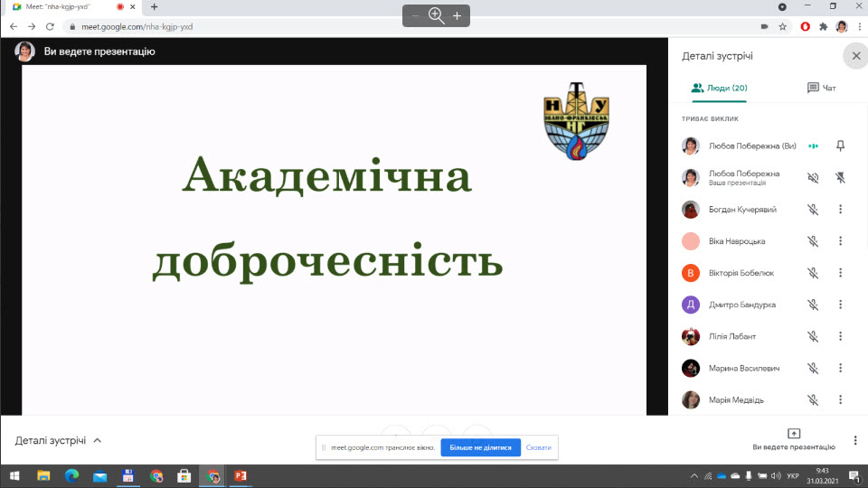Close the Meet nha-kgjp-yxd tab
The image size is (868, 488).
pyautogui.click(x=133, y=7)
